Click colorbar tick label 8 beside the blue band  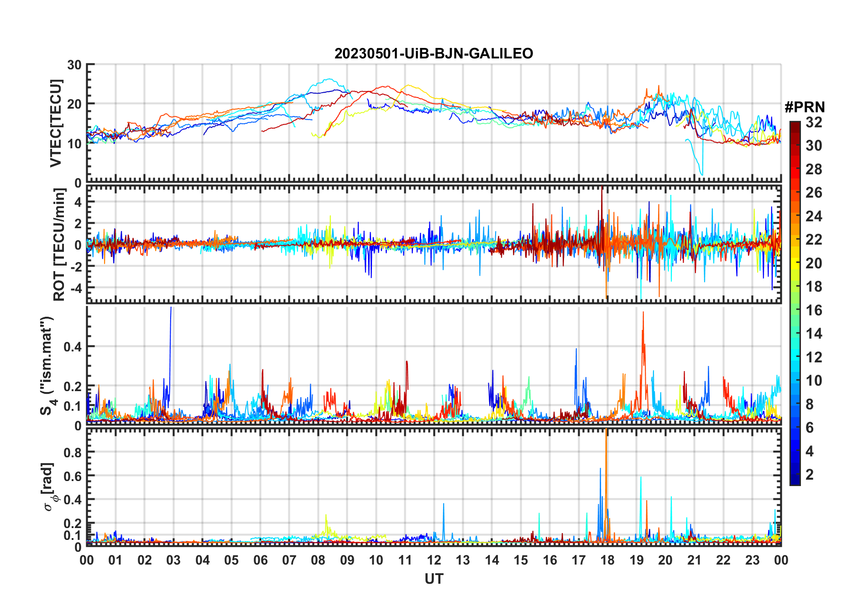pos(810,404)
